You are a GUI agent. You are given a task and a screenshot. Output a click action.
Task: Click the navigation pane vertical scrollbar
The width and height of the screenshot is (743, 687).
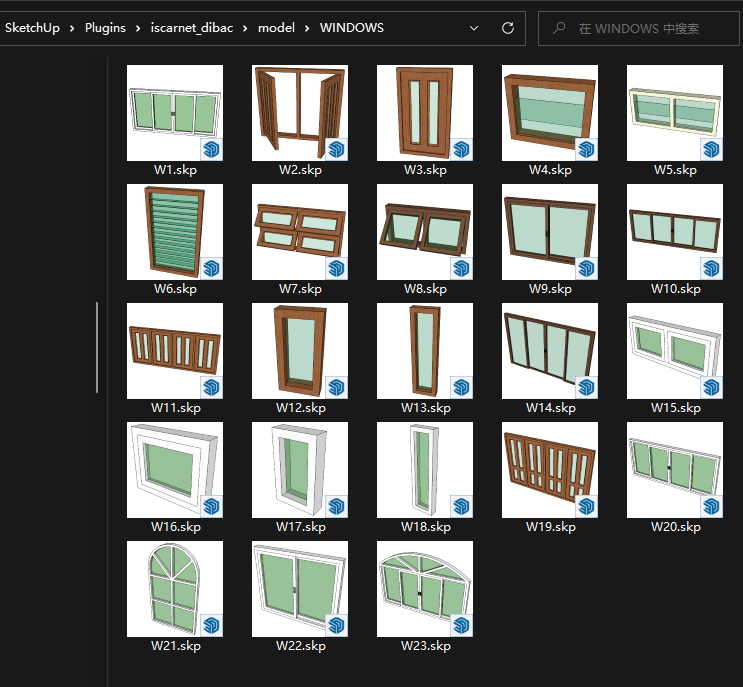97,347
